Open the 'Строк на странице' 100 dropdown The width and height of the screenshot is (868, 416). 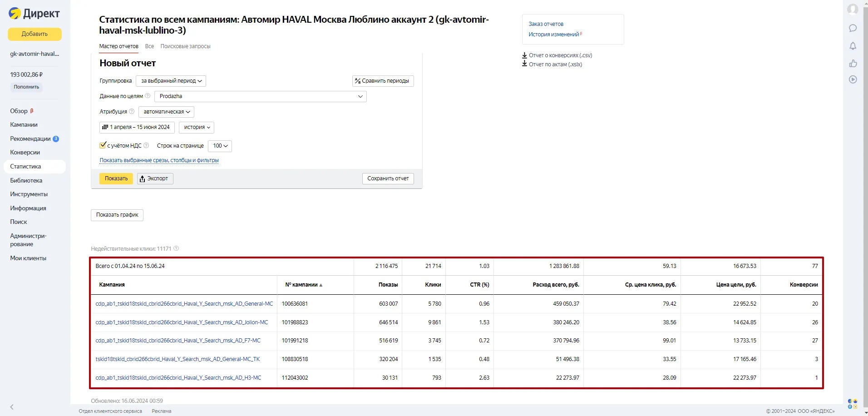220,146
